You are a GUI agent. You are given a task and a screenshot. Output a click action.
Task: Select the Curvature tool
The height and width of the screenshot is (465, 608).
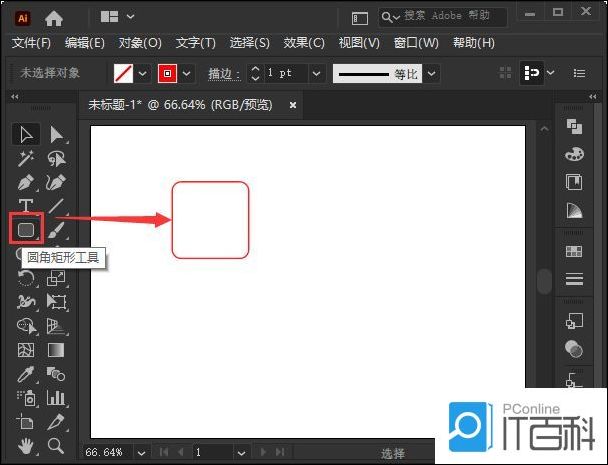(57, 182)
